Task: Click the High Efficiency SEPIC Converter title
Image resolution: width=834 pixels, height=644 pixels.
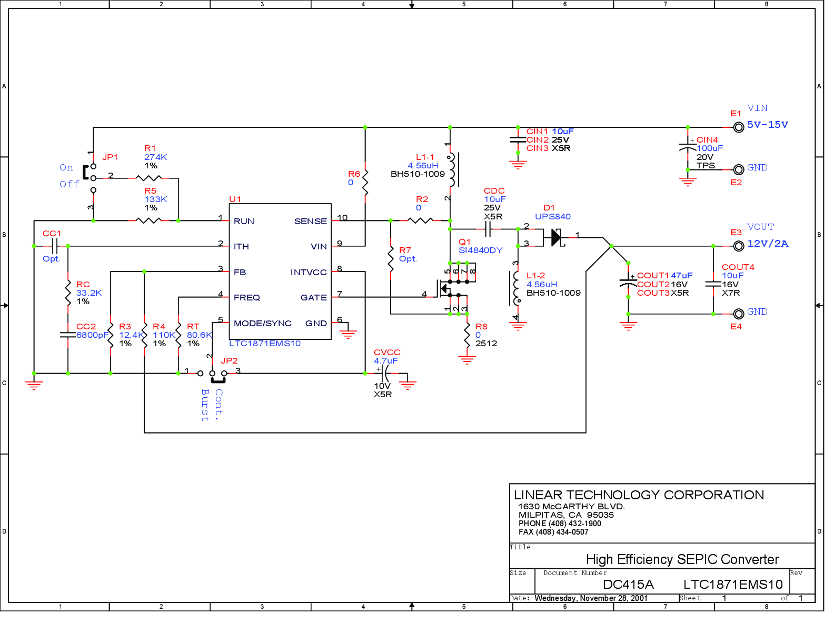Action: [x=682, y=559]
